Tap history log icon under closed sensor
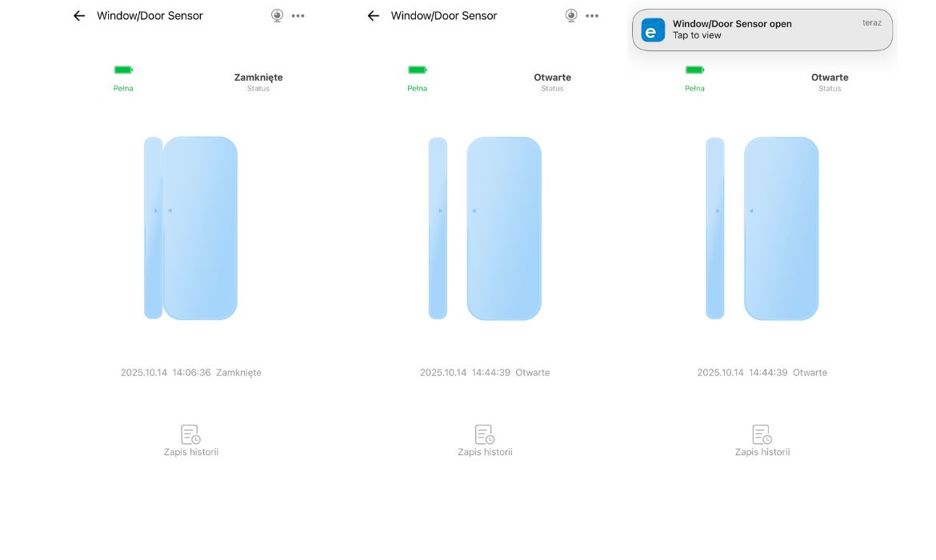The image size is (936, 560). pyautogui.click(x=190, y=434)
